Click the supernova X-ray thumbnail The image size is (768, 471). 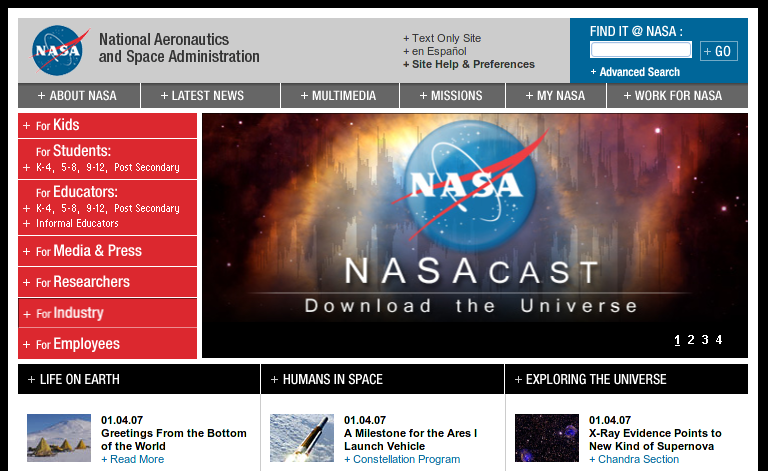547,438
